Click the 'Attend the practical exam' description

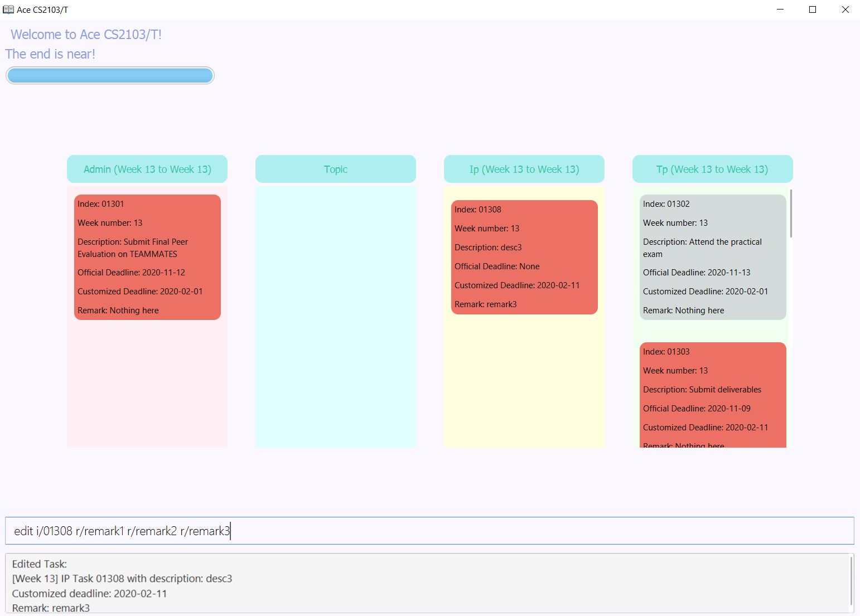[702, 248]
